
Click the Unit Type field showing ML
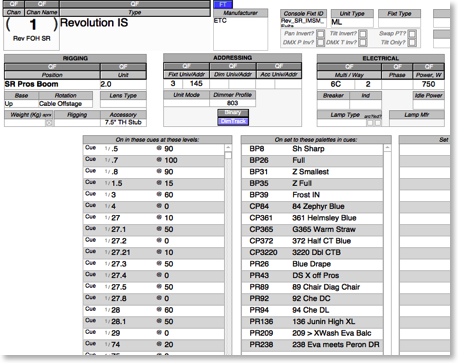click(352, 22)
